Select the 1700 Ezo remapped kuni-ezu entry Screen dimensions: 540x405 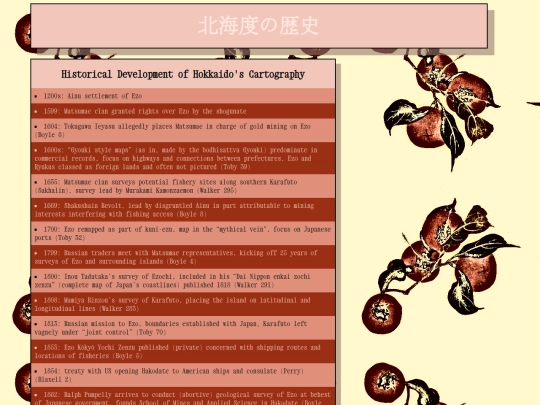tap(183, 233)
